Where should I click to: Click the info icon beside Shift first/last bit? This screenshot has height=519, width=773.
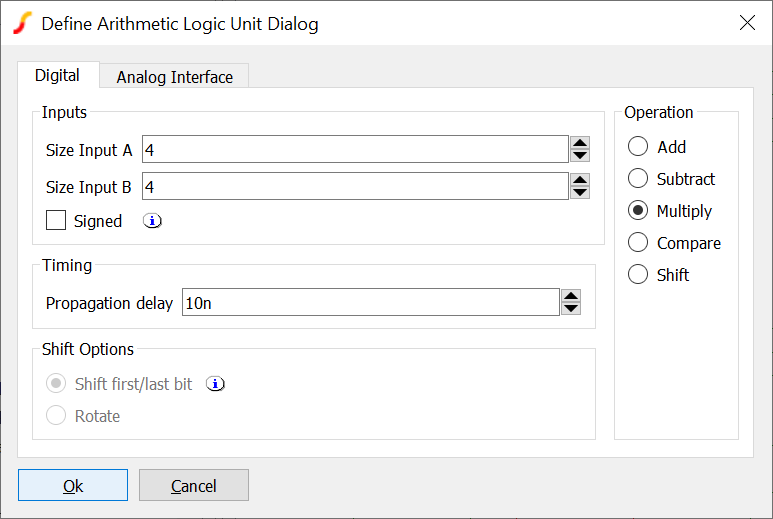(x=215, y=384)
